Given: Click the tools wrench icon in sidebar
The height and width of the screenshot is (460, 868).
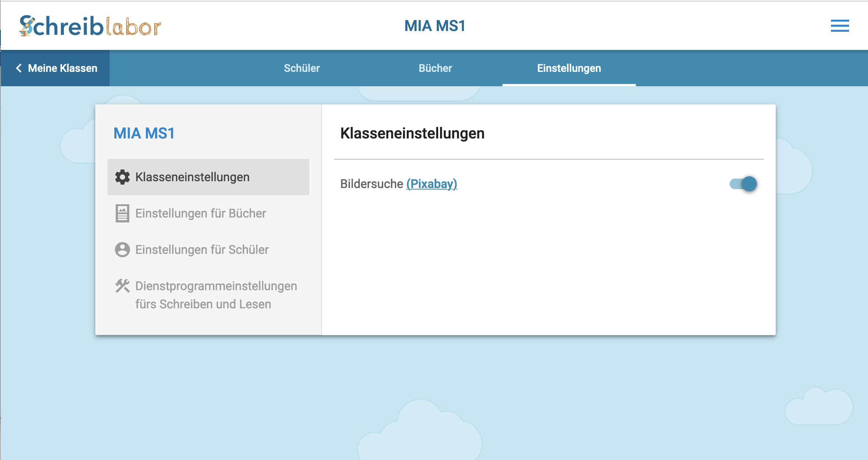Looking at the screenshot, I should 122,286.
